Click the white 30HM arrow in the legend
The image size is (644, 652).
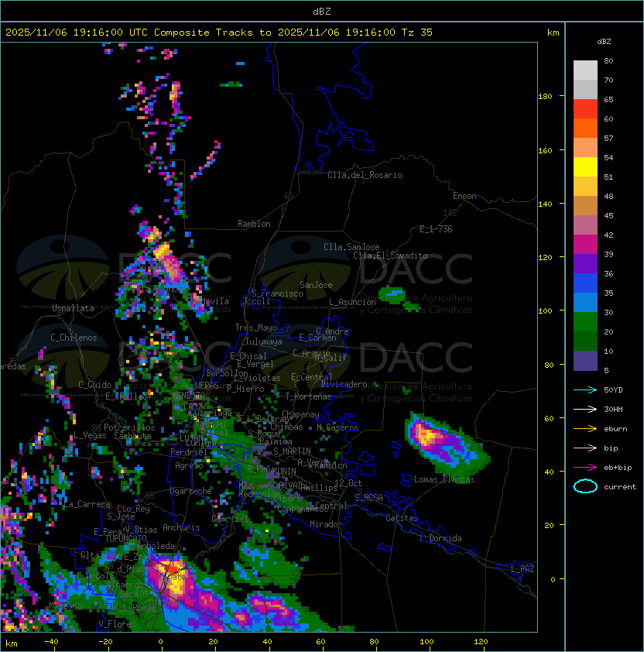(x=585, y=410)
